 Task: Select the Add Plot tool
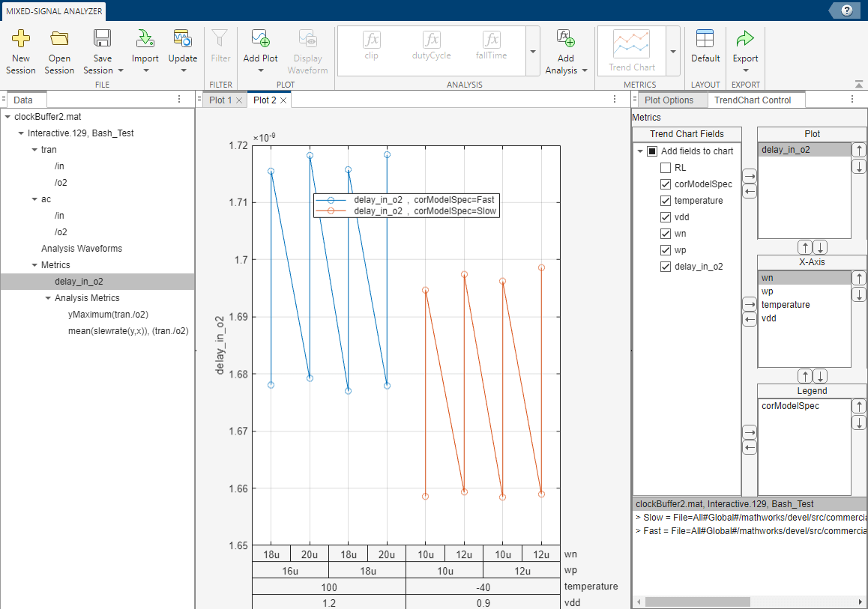(x=260, y=45)
